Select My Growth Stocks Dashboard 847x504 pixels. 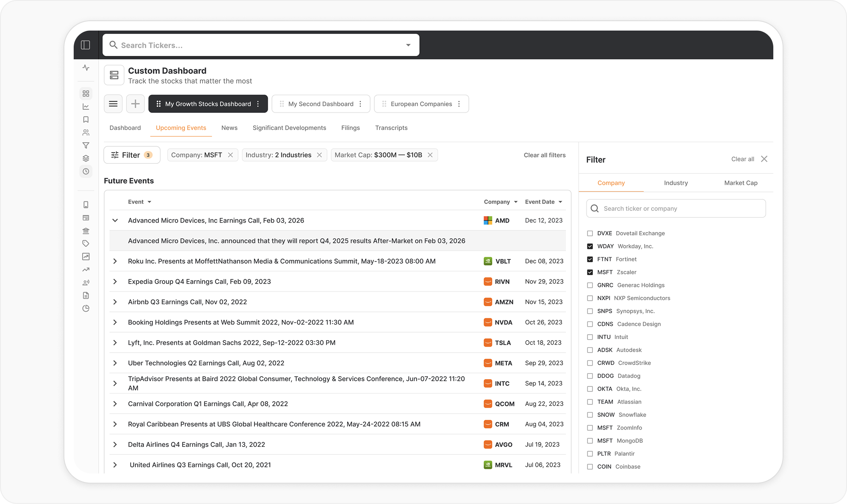click(x=208, y=104)
